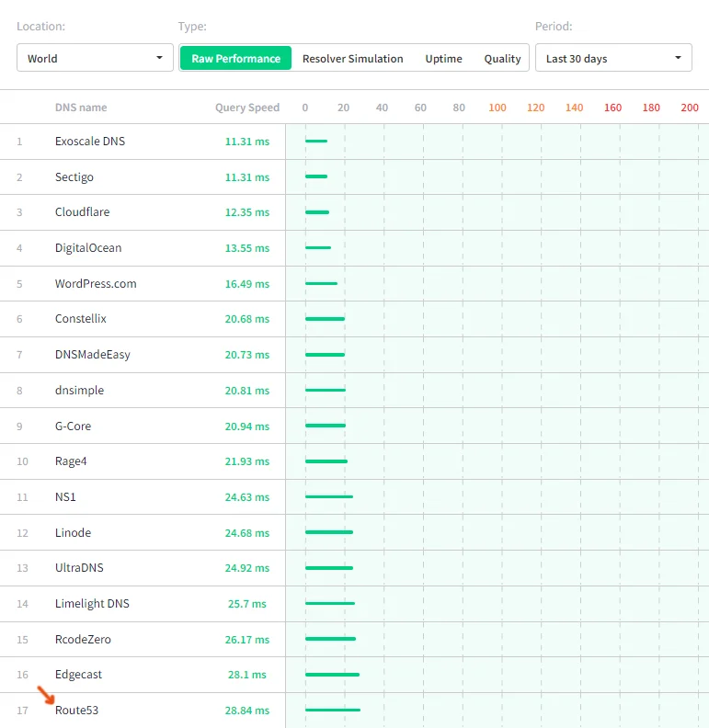Open the WordPress.com provider entry

[x=96, y=283]
